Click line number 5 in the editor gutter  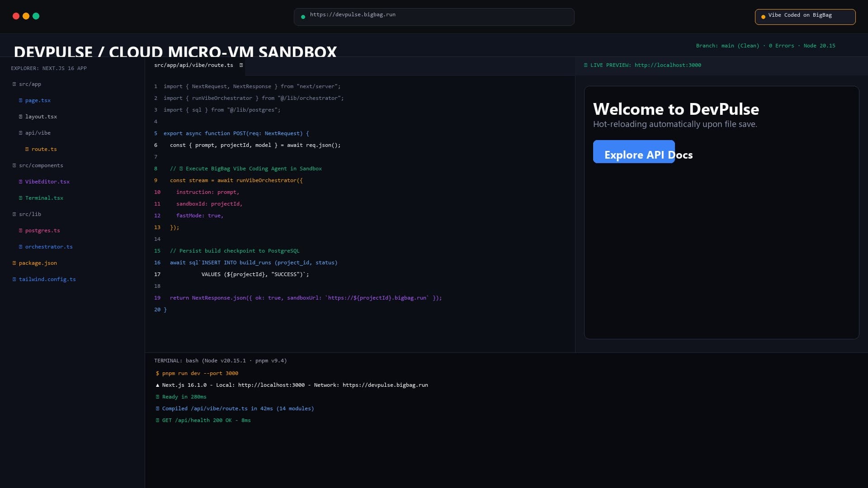pos(156,133)
